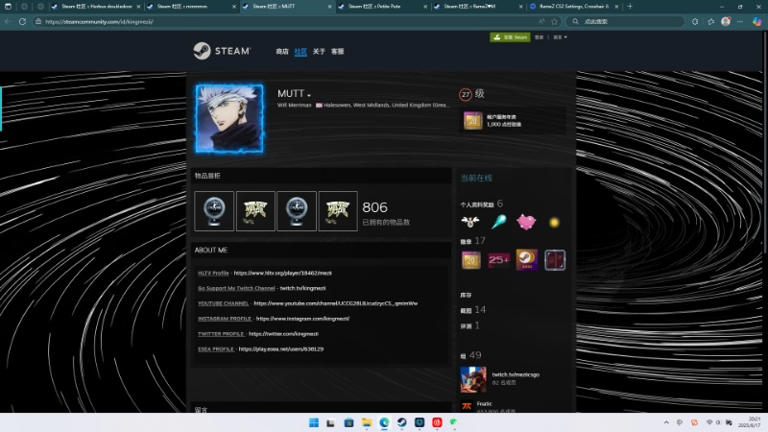Open a new browser tab with plus

tap(629, 7)
